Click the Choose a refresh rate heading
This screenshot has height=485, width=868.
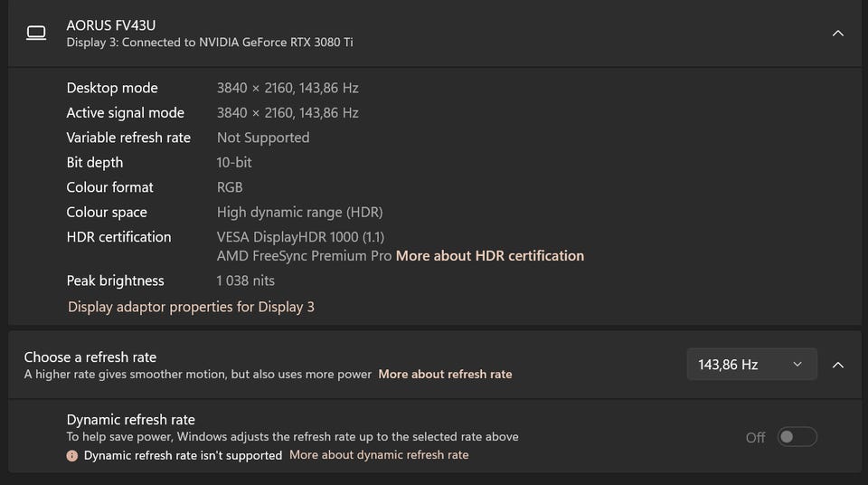[x=90, y=357]
